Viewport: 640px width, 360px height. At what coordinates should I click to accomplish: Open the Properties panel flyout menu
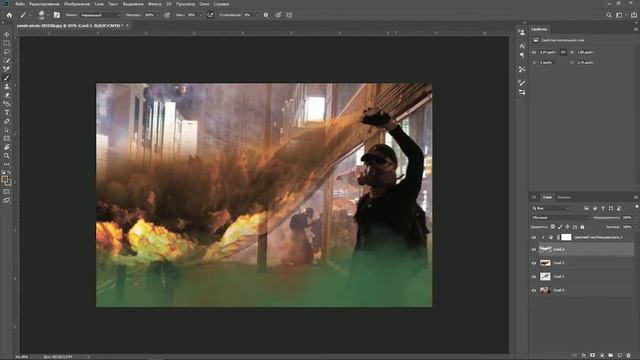pyautogui.click(x=636, y=29)
